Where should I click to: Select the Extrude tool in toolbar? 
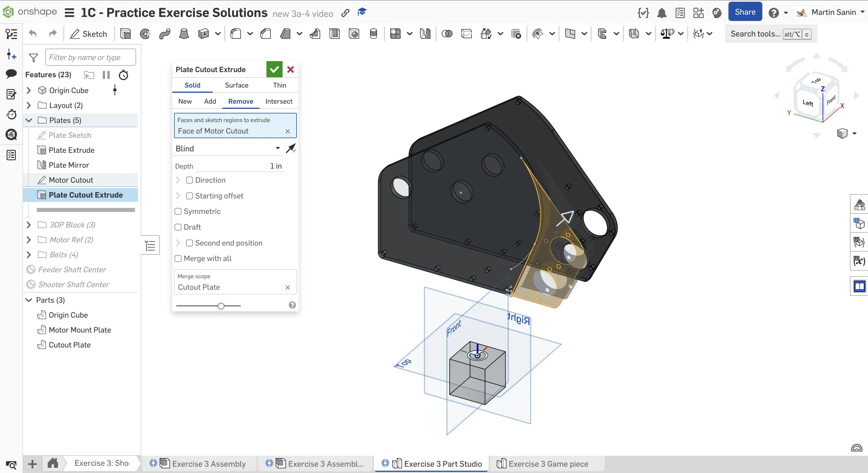pos(125,34)
